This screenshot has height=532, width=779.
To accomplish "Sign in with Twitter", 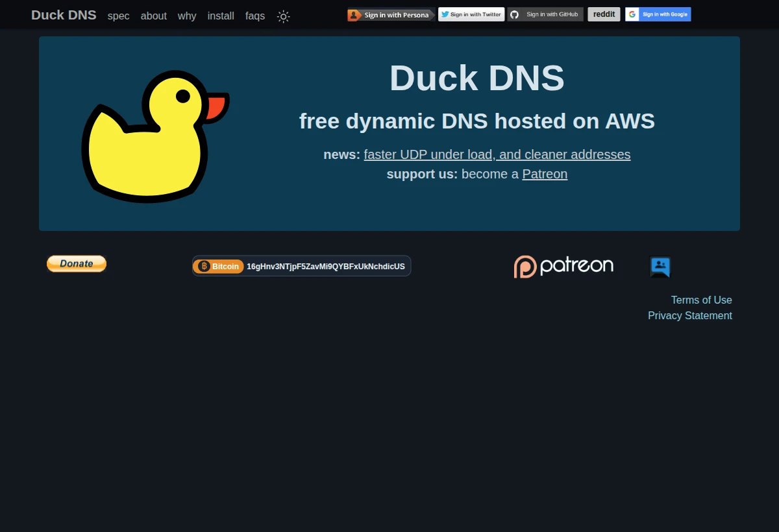I will pyautogui.click(x=471, y=14).
